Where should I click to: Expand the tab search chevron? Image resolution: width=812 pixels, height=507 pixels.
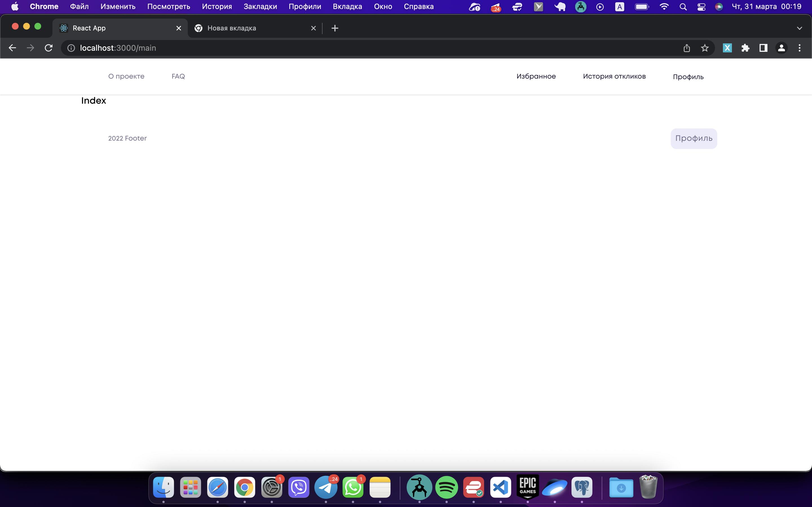coord(799,28)
